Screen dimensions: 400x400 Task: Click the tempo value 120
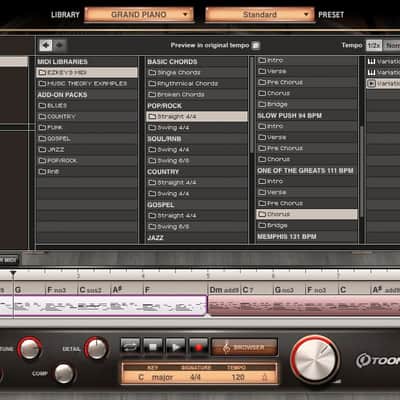(238, 377)
